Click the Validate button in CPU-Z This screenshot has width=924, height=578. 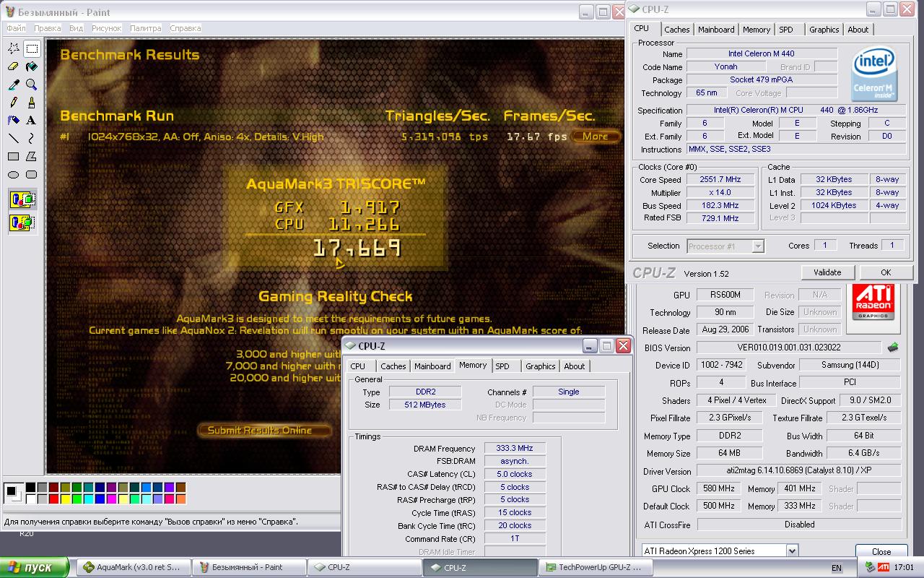click(827, 272)
